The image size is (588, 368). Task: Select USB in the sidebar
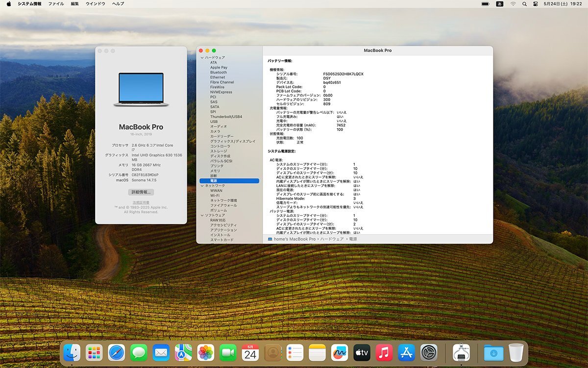coord(214,122)
